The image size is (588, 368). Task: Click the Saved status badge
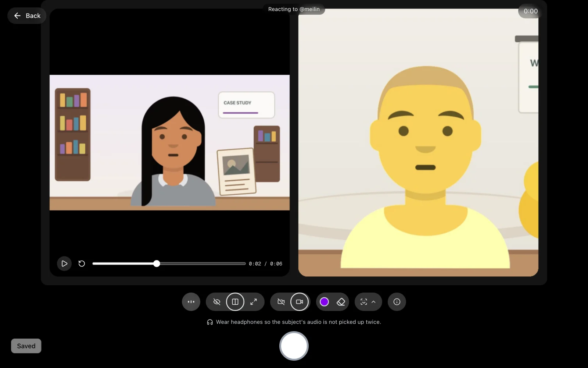(26, 346)
